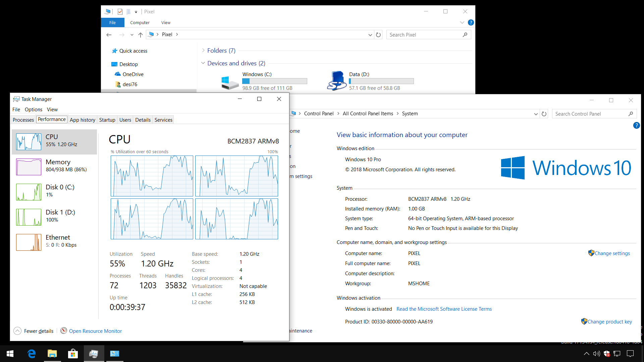Open Task Manager File menu
This screenshot has height=362, width=644.
pos(16,110)
